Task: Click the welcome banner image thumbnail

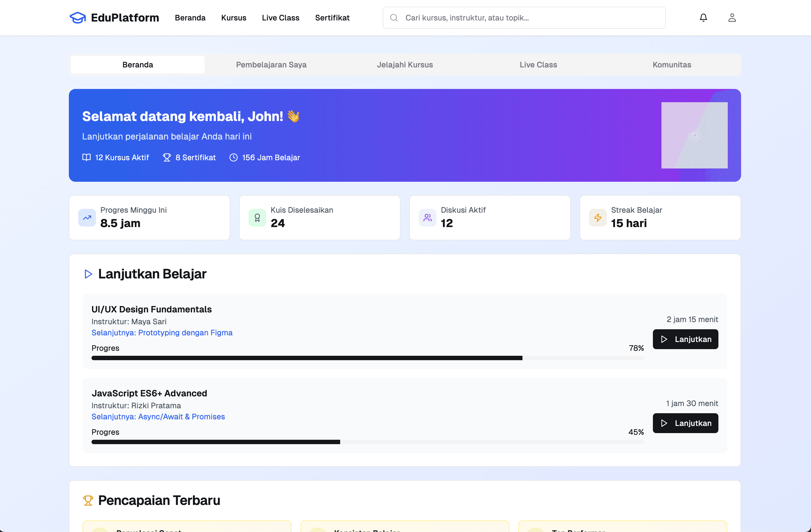Action: pos(694,135)
